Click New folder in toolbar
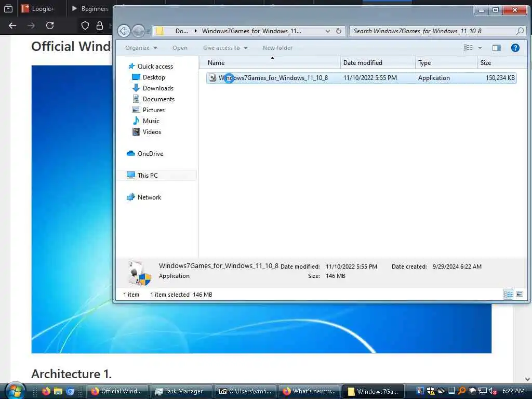 point(277,48)
